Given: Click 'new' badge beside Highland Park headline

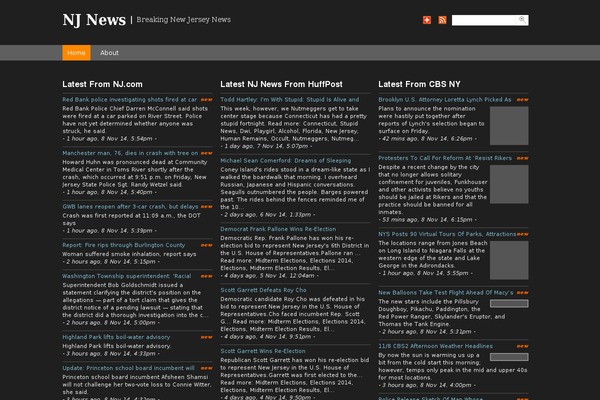Looking at the screenshot, I should point(206,337).
